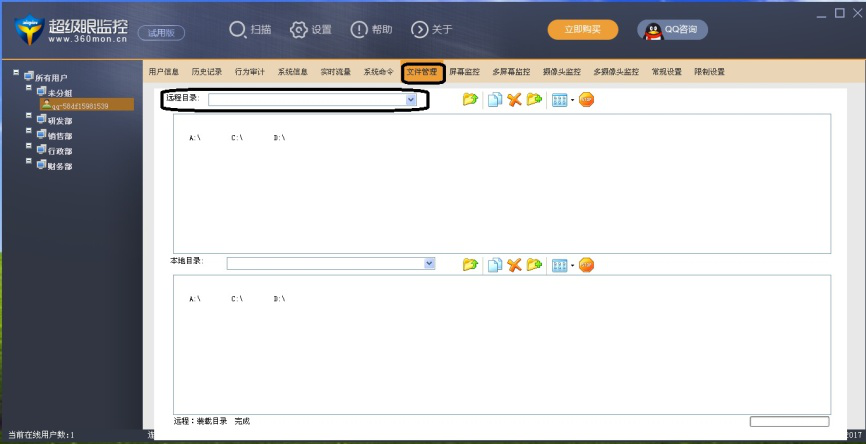Viewport: 866px width, 444px height.
Task: Collapse the 所有用户 tree node
Action: tap(16, 72)
